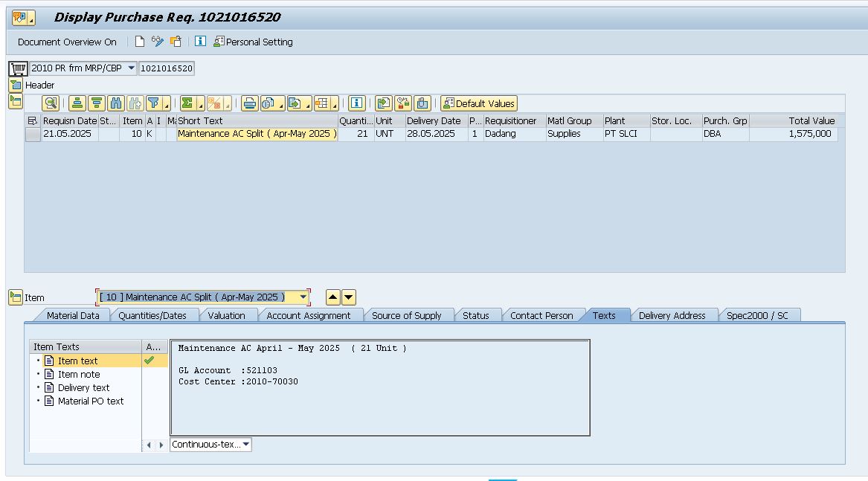Click inside the item text editor
The height and width of the screenshot is (481, 868).
click(380, 387)
